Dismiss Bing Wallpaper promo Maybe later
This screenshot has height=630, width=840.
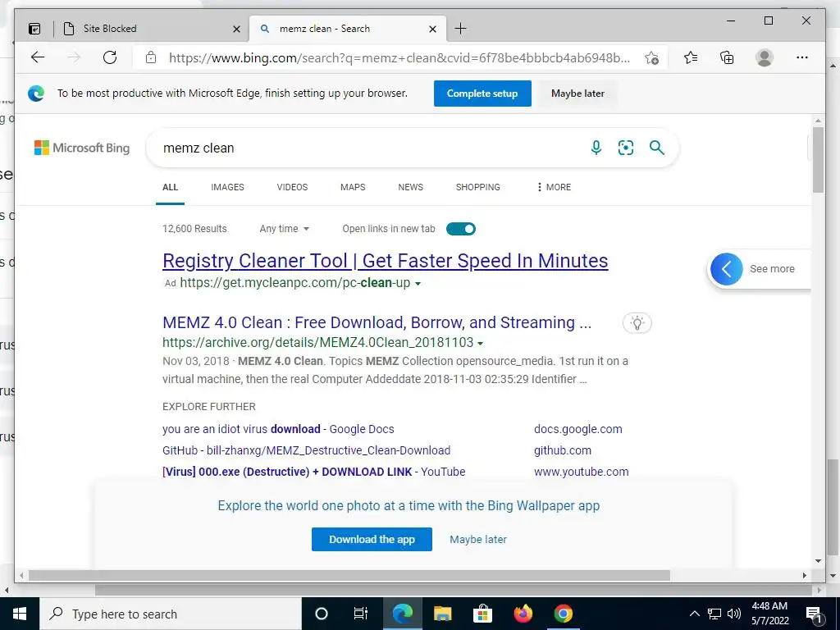click(x=478, y=540)
